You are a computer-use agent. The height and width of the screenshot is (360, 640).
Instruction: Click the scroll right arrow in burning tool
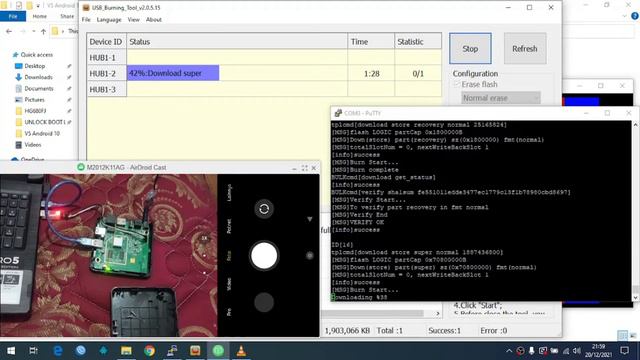(x=438, y=313)
